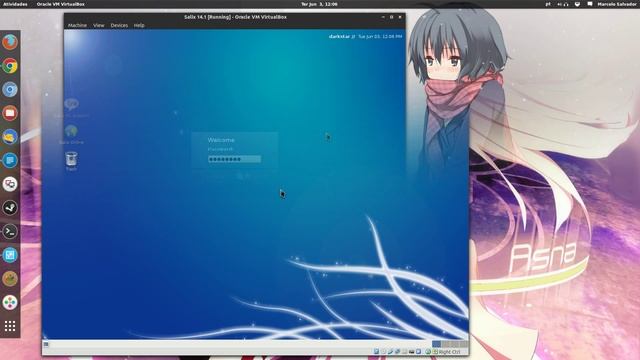Open the light-blue square dock icon

point(10,255)
